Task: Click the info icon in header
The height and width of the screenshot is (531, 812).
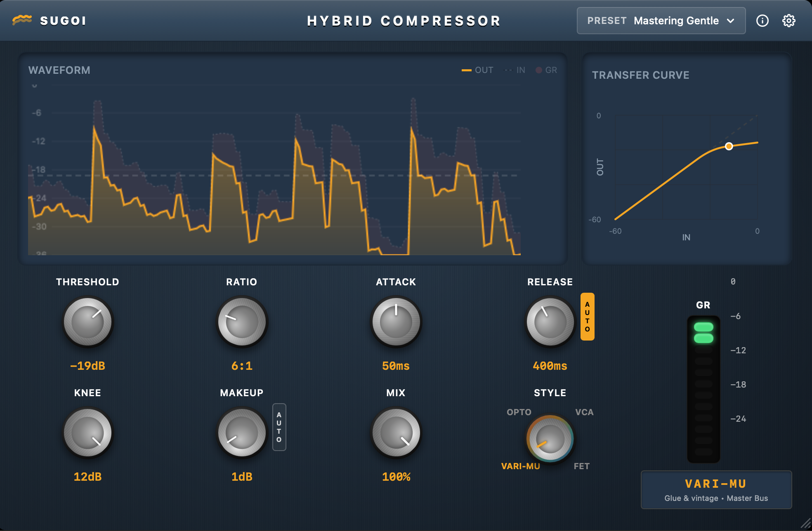Action: (x=762, y=21)
